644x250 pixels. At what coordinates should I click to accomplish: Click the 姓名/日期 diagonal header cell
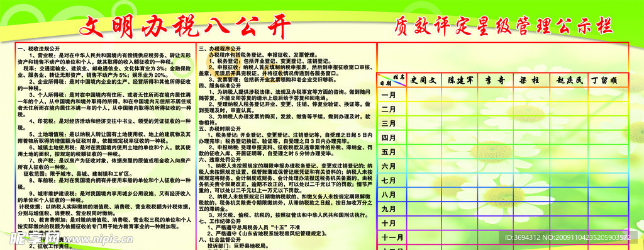392,80
